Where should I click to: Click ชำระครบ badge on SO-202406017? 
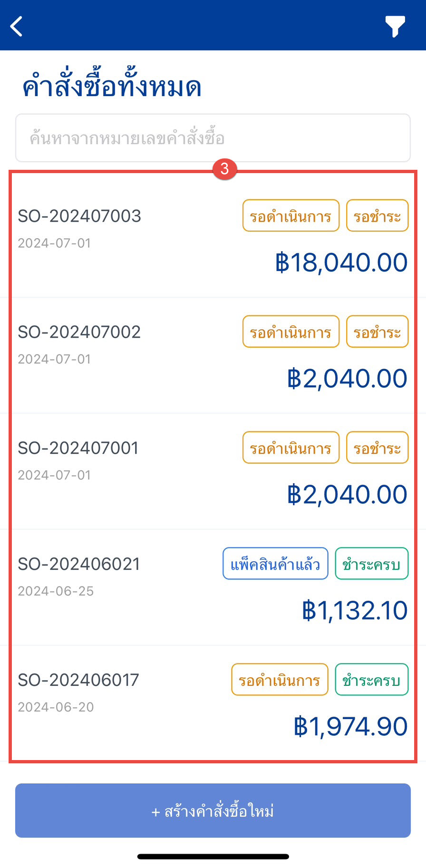371,680
